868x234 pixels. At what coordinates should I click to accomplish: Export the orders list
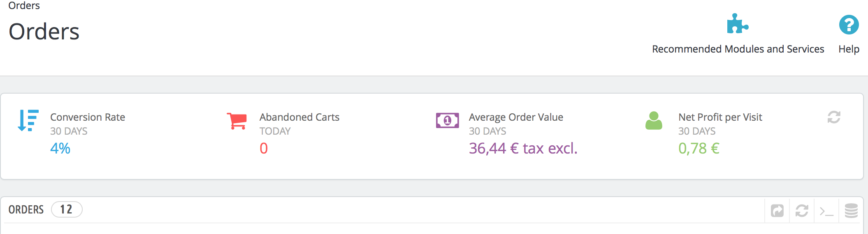point(777,211)
